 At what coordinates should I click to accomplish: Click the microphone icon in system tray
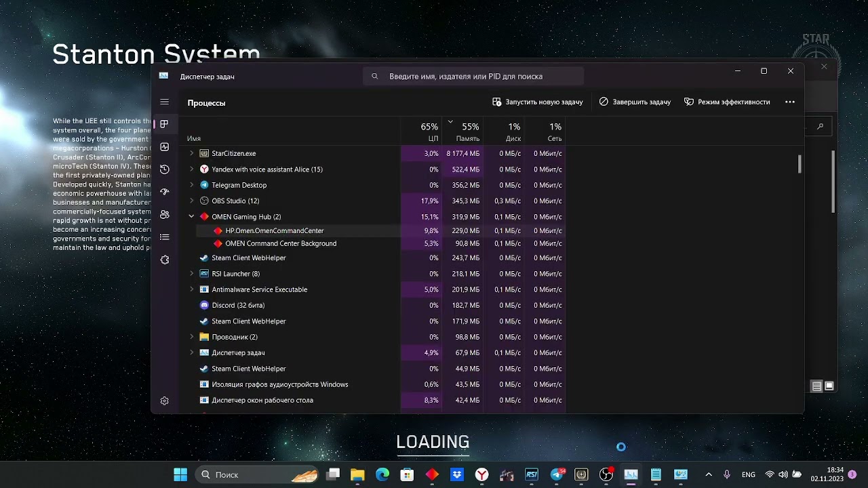[727, 474]
